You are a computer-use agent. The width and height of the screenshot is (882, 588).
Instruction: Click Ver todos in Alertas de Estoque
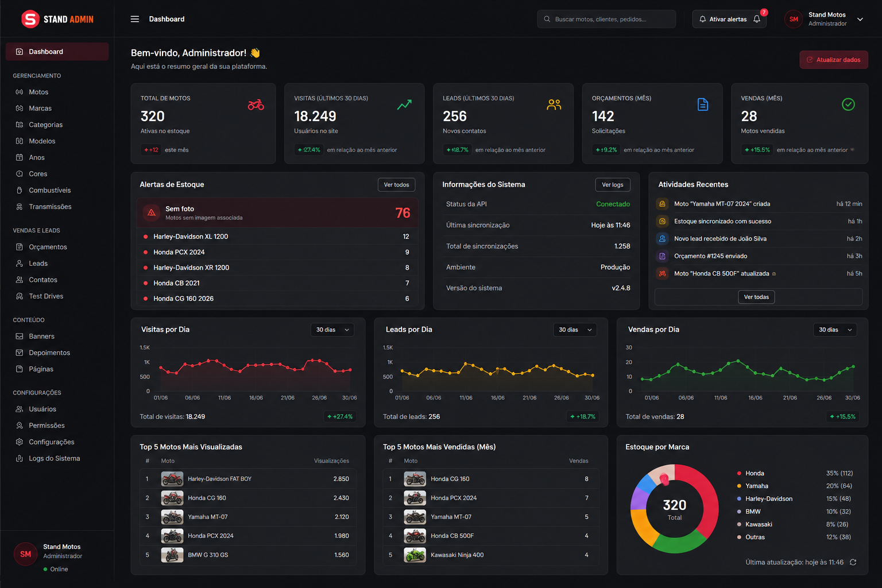pos(396,185)
